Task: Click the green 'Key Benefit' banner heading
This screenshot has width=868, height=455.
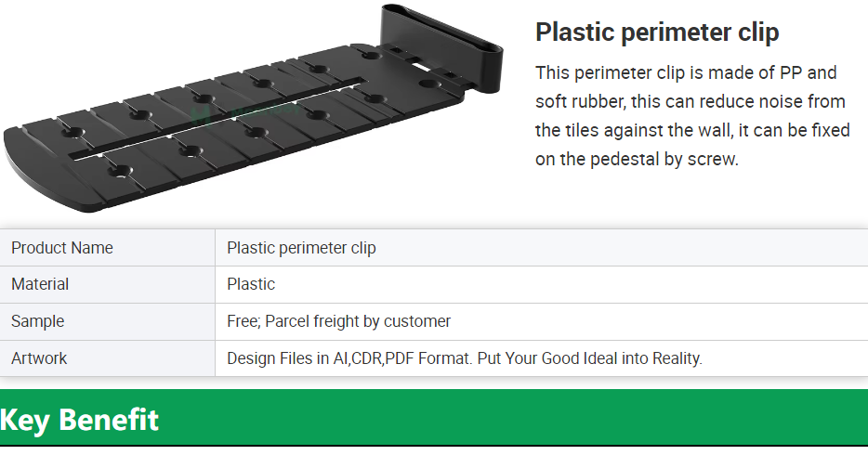Action: (x=79, y=420)
